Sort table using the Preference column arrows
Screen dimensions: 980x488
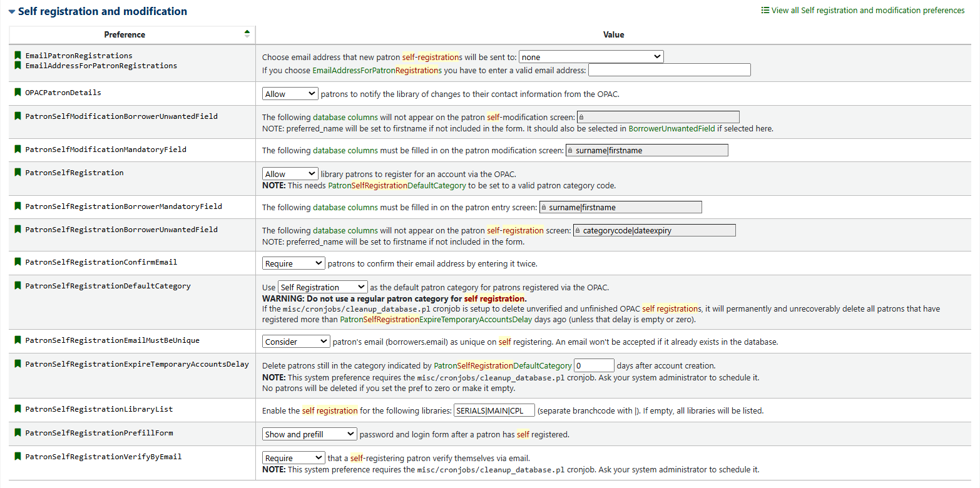pyautogui.click(x=247, y=34)
